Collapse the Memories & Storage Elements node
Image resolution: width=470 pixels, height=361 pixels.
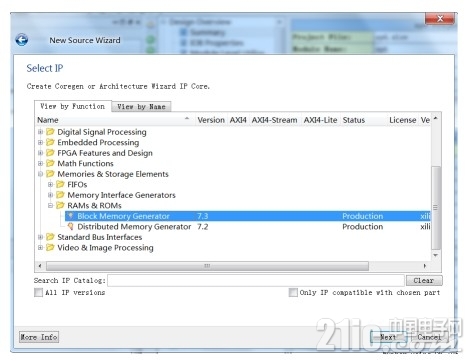[x=40, y=174]
